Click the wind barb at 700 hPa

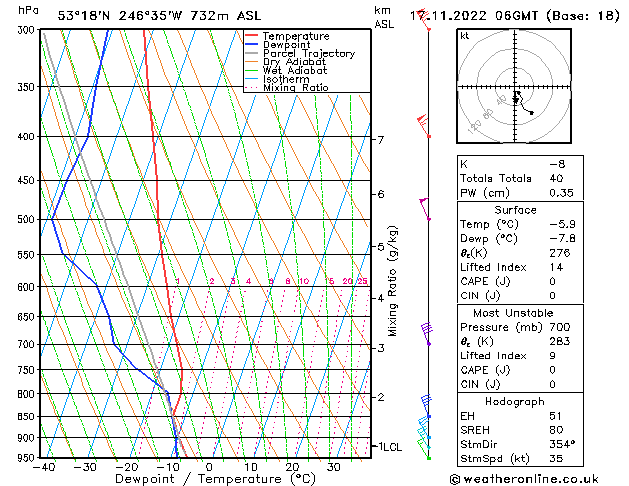pyautogui.click(x=427, y=334)
